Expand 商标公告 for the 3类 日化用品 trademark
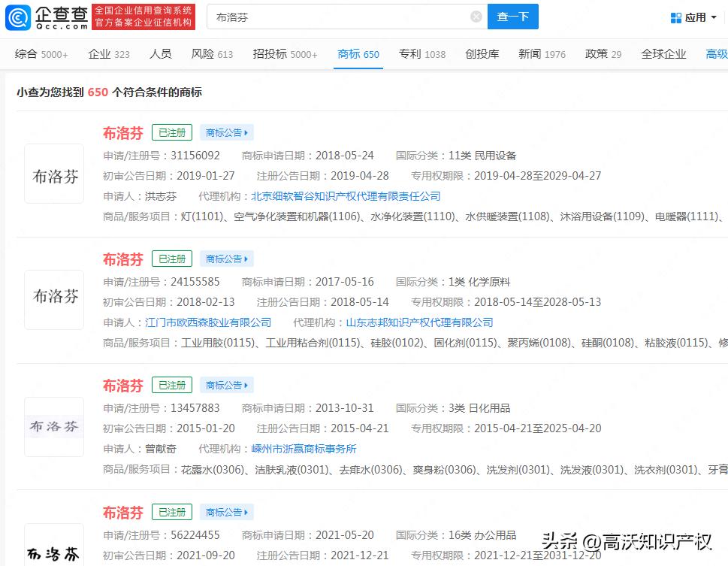This screenshot has height=566, width=728. 226,386
